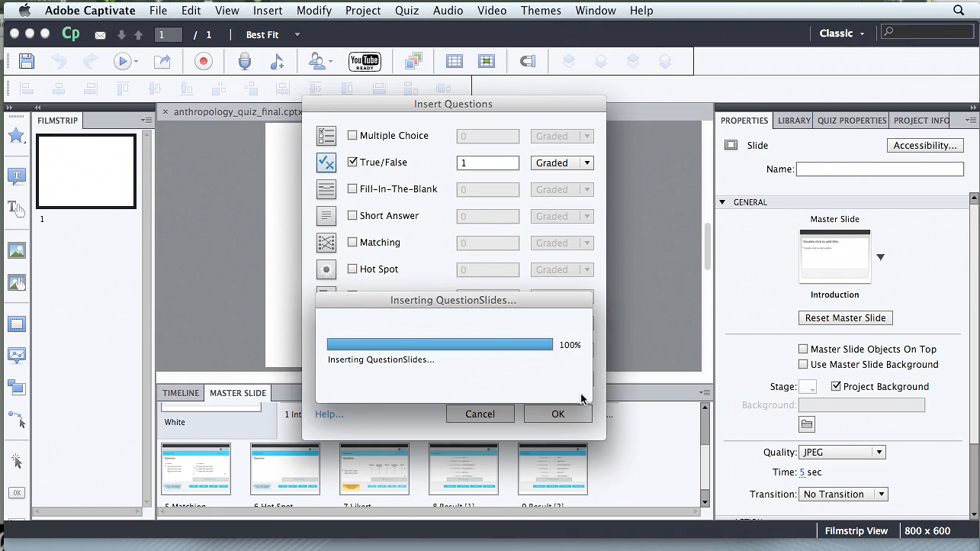980x551 pixels.
Task: Select the Text Caption tool in left toolbox
Action: click(16, 176)
